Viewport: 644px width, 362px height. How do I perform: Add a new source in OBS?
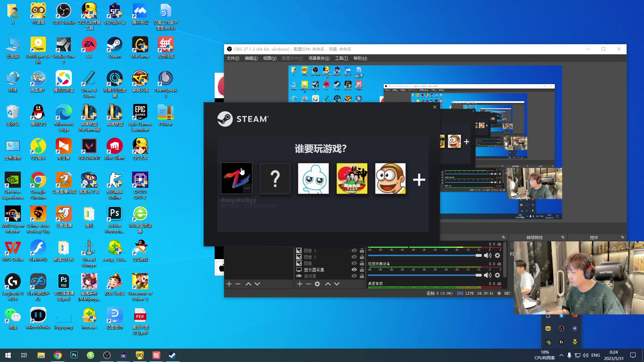click(x=300, y=284)
